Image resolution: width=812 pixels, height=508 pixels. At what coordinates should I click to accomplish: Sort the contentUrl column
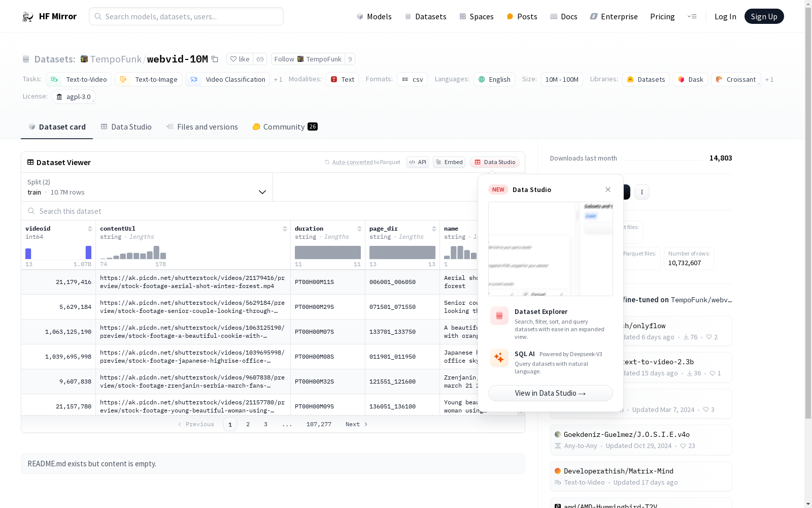(285, 229)
